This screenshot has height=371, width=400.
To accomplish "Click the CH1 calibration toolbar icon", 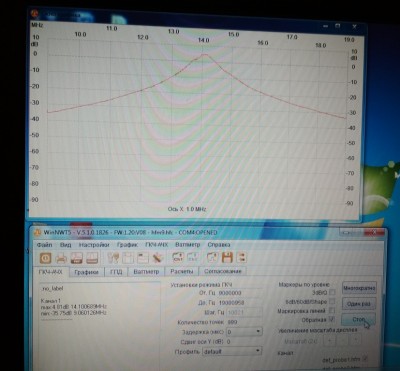I will click(178, 257).
